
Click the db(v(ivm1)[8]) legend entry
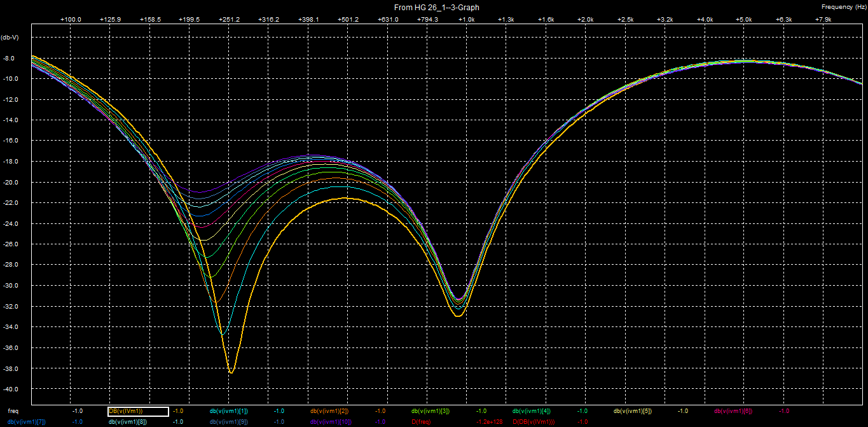coord(127,421)
